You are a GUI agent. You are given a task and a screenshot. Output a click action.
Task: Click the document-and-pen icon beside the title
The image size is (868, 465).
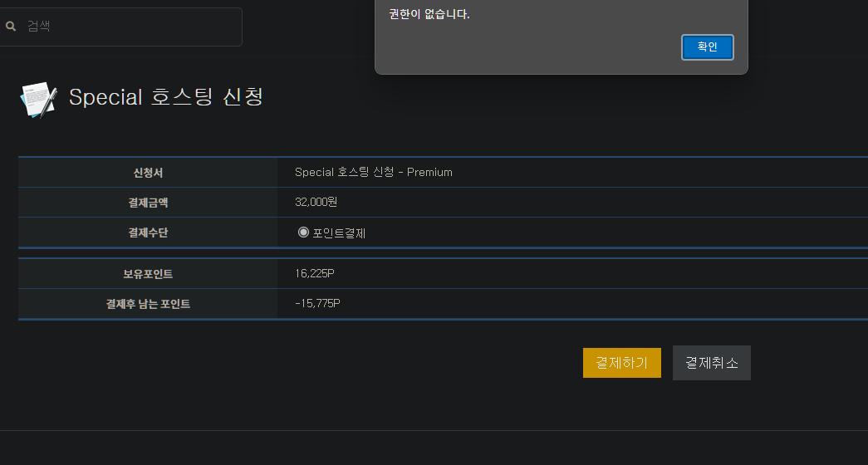coord(38,100)
